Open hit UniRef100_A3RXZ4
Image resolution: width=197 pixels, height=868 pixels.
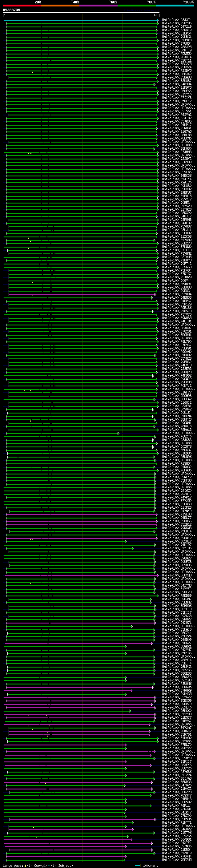coord(177,67)
